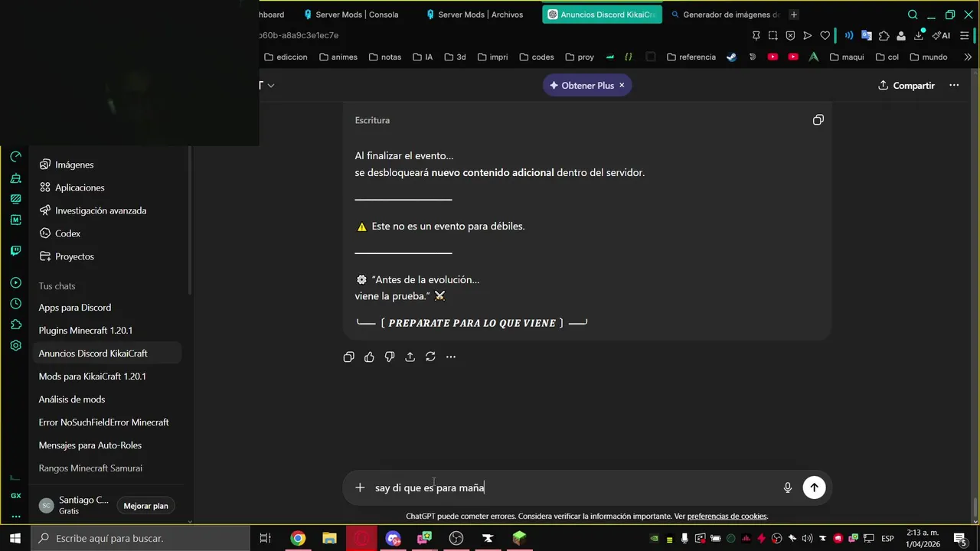Copy the ChatGPT response
This screenshot has height=551, width=980.
point(349,357)
